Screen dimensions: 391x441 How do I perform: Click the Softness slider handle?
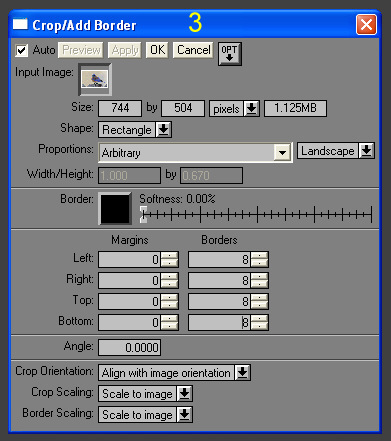pos(143,214)
